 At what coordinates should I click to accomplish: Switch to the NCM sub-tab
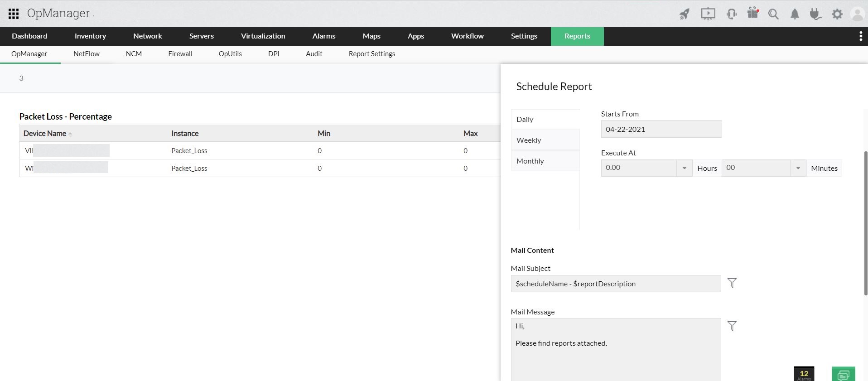[x=134, y=54]
